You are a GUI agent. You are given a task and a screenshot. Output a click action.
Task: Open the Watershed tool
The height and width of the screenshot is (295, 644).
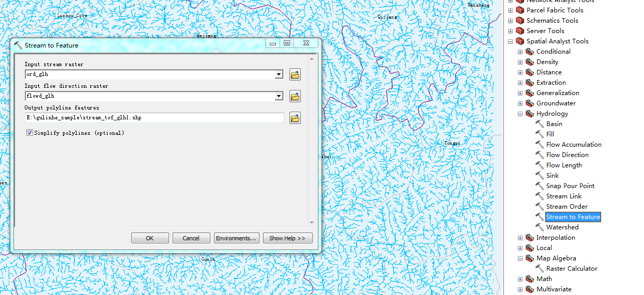(x=562, y=227)
